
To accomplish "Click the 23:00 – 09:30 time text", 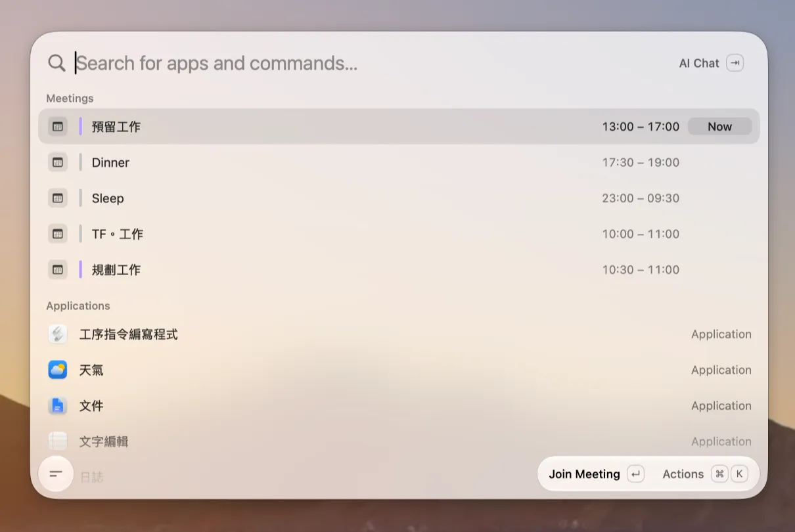I will 641,198.
